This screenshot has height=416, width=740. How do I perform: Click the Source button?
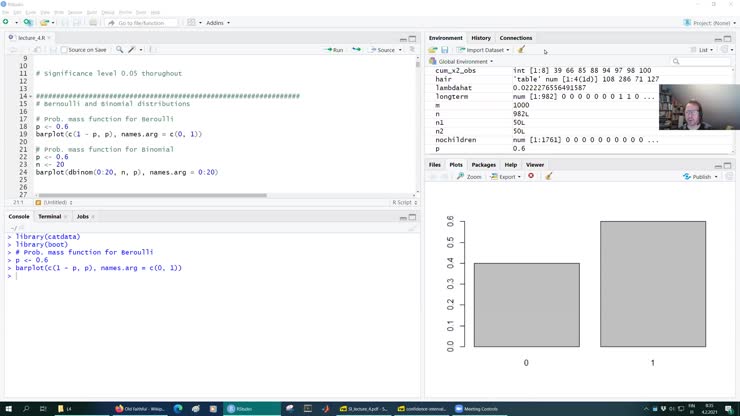(x=383, y=50)
